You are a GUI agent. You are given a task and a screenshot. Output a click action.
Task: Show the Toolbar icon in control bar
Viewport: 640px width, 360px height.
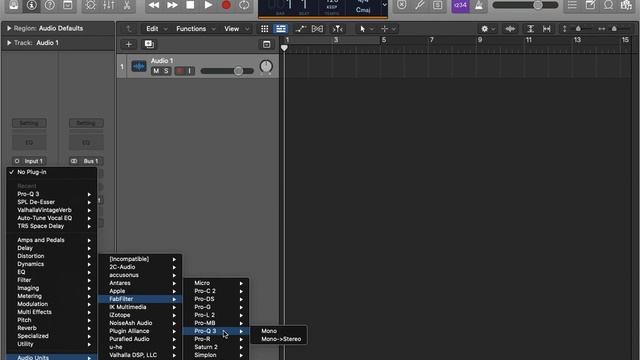68,5
